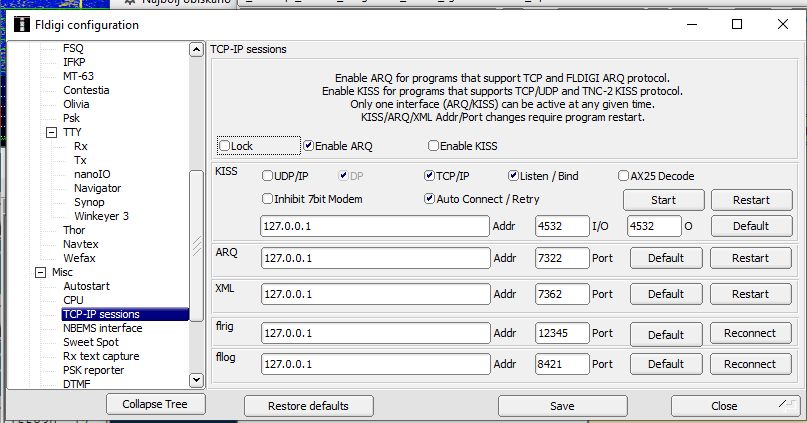This screenshot has height=423, width=807.
Task: Click the Save button
Action: point(562,406)
